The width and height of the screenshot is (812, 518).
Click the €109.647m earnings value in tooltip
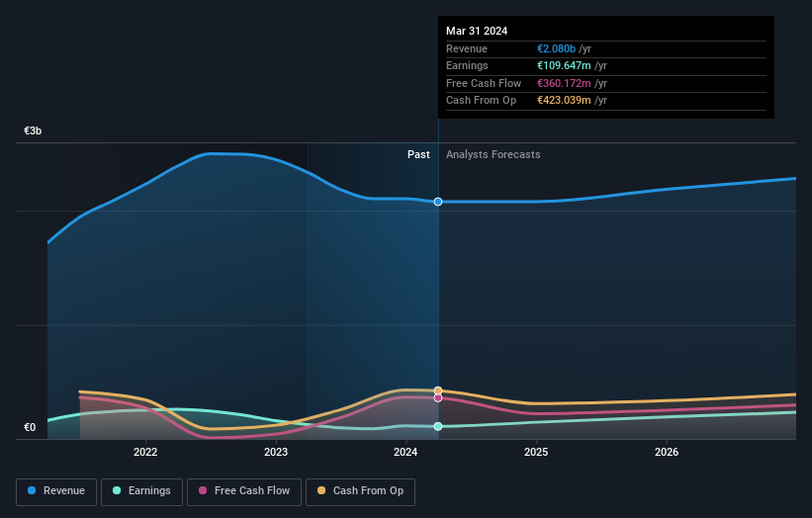(x=564, y=65)
